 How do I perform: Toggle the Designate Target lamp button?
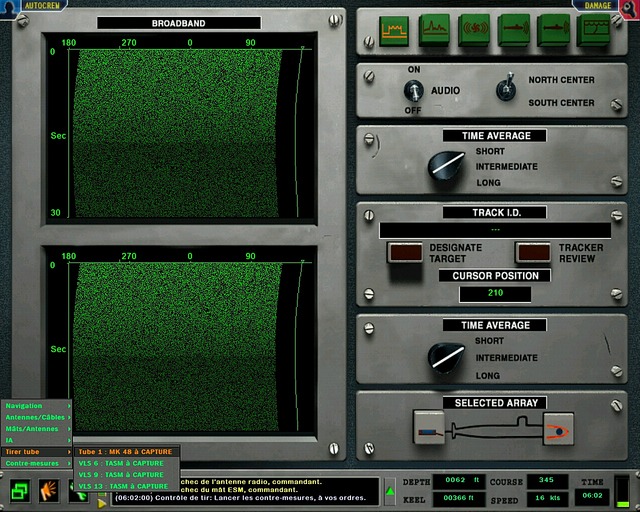tap(405, 252)
